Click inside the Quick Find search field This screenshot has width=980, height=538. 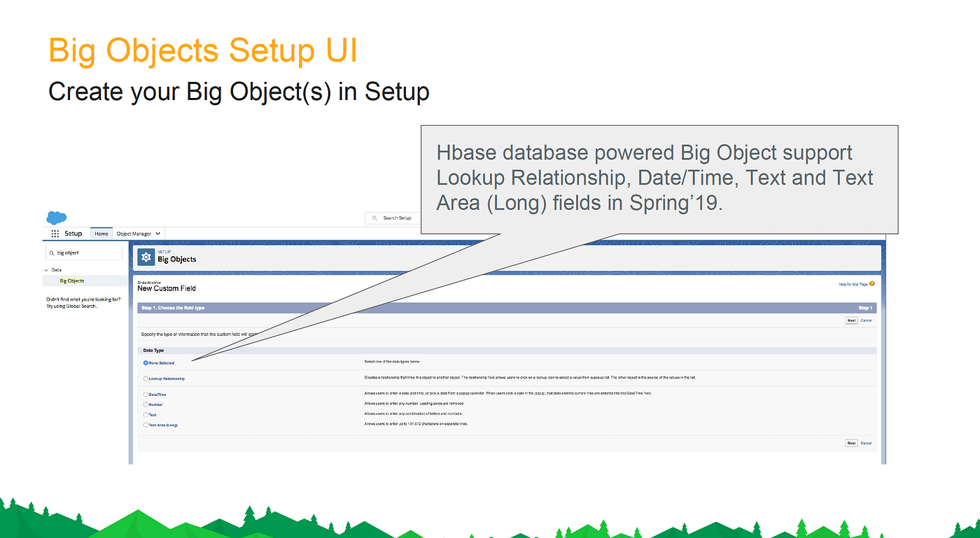[x=84, y=253]
